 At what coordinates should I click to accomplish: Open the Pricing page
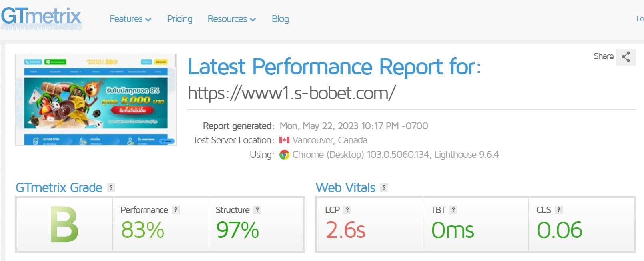(180, 19)
